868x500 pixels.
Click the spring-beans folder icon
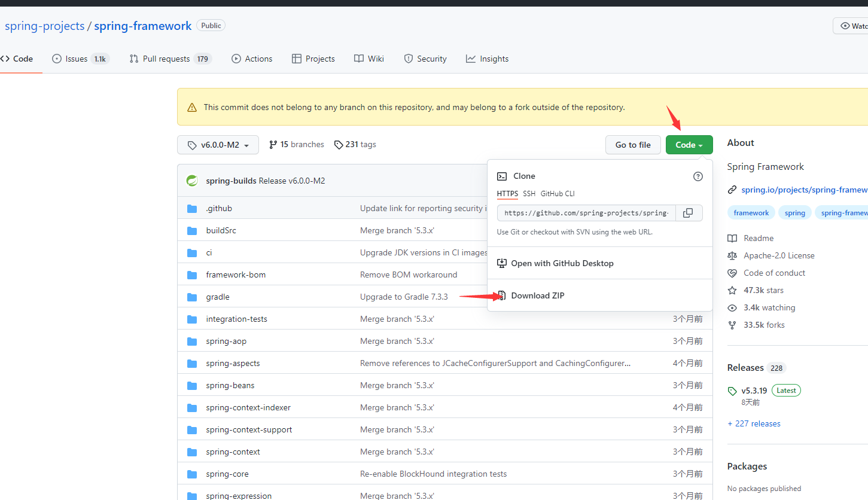(x=192, y=386)
